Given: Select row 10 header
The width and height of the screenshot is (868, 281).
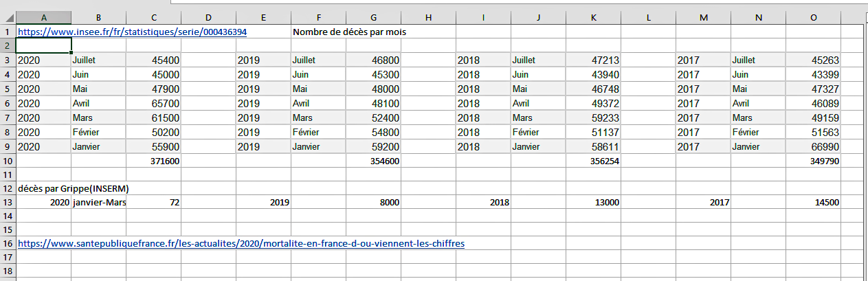Looking at the screenshot, I should (x=8, y=161).
